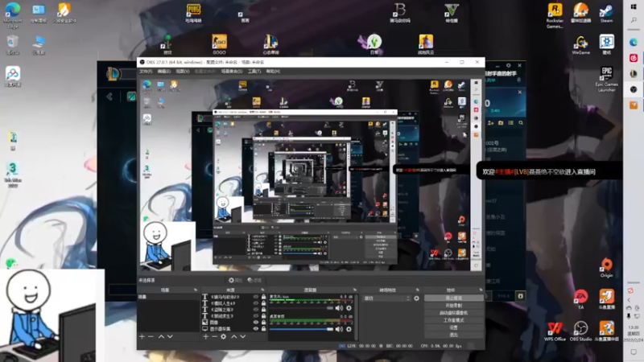This screenshot has height=362, width=644.
Task: Adjust the 桌面音频 volume slider
Action: (301, 329)
